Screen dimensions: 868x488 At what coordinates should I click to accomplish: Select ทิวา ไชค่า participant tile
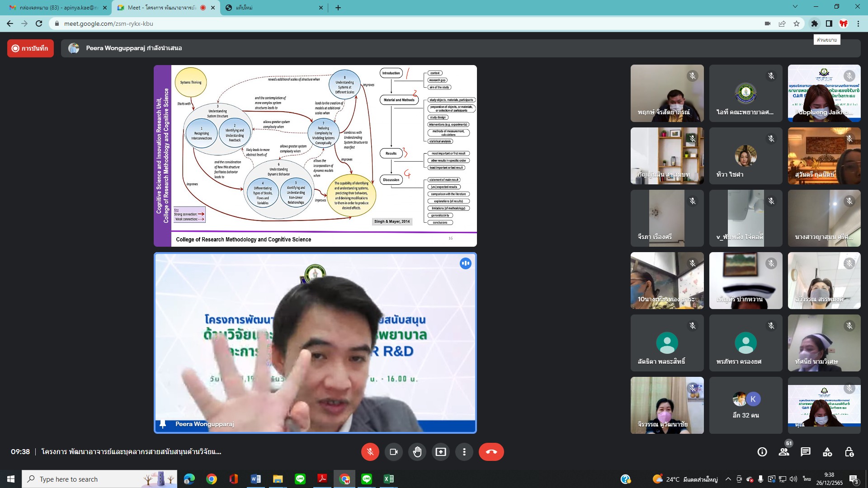pyautogui.click(x=745, y=156)
